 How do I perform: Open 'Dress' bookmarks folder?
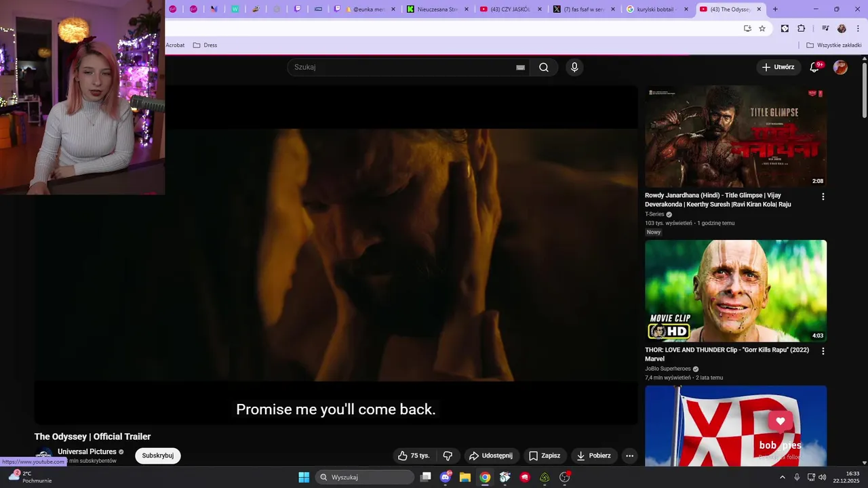tap(205, 45)
